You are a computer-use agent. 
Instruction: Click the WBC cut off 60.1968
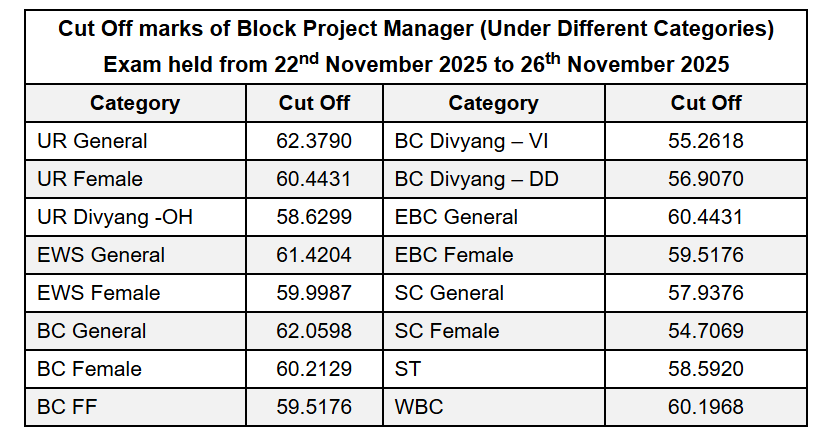pos(706,407)
